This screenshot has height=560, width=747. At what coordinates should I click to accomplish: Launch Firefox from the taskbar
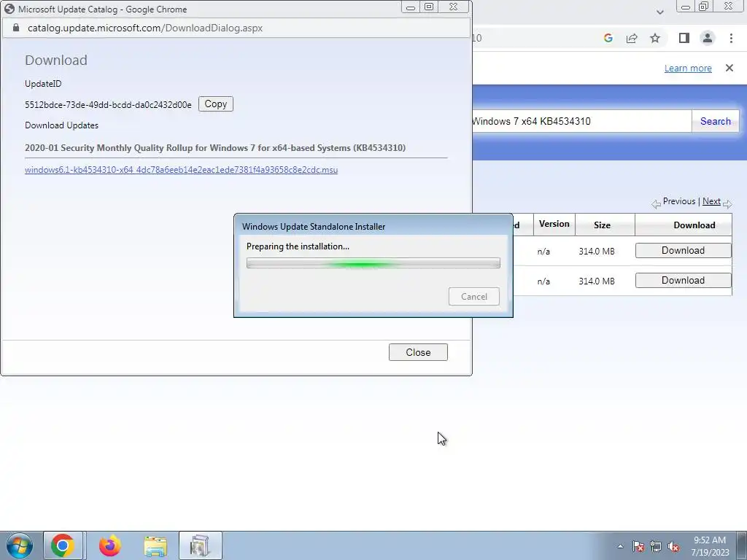(x=110, y=545)
